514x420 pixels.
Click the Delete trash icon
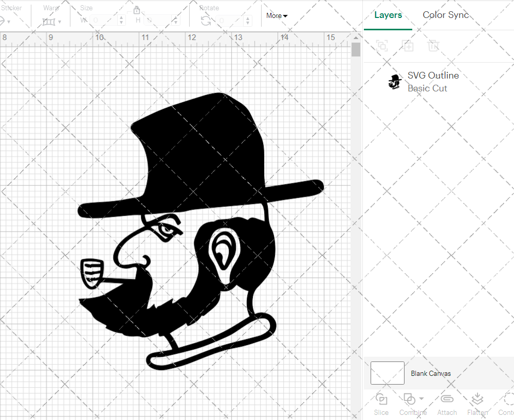click(433, 46)
